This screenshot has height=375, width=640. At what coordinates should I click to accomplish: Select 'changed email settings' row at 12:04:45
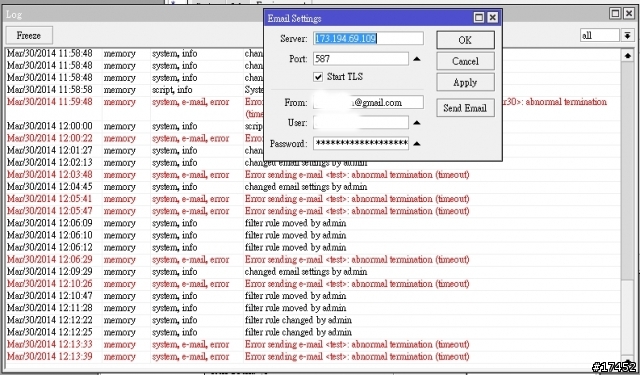coord(313,187)
